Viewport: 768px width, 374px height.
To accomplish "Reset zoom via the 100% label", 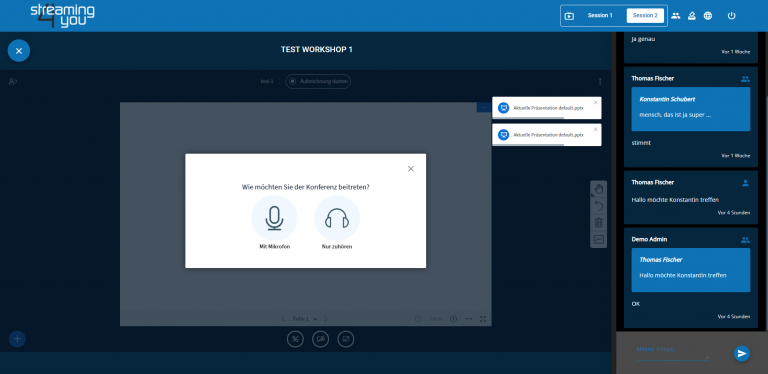I will click(x=436, y=319).
